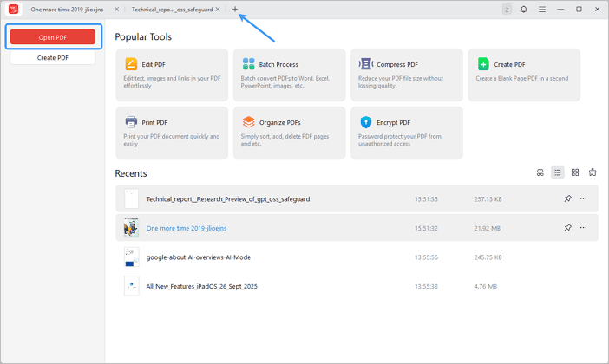
Task: Open the hamburger menu in title bar
Action: click(x=542, y=9)
